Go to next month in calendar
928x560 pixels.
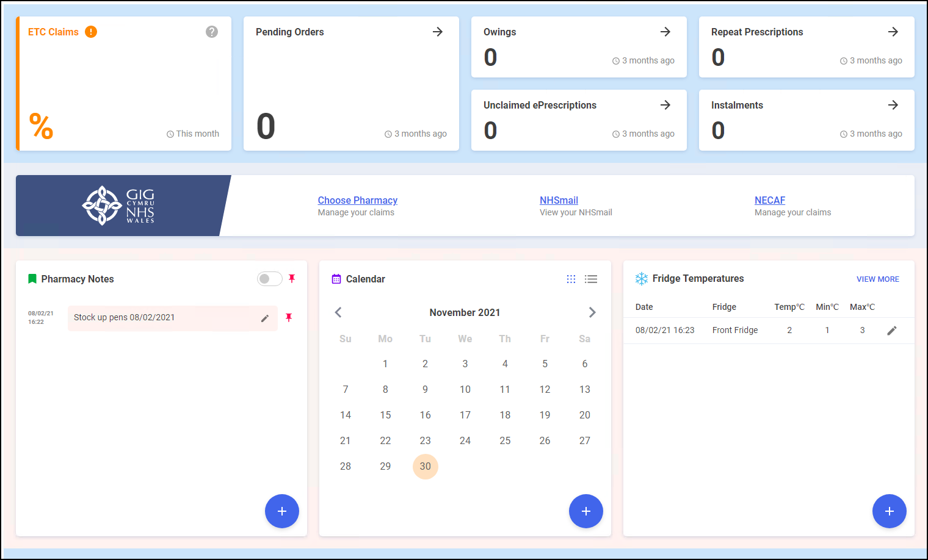click(x=592, y=312)
